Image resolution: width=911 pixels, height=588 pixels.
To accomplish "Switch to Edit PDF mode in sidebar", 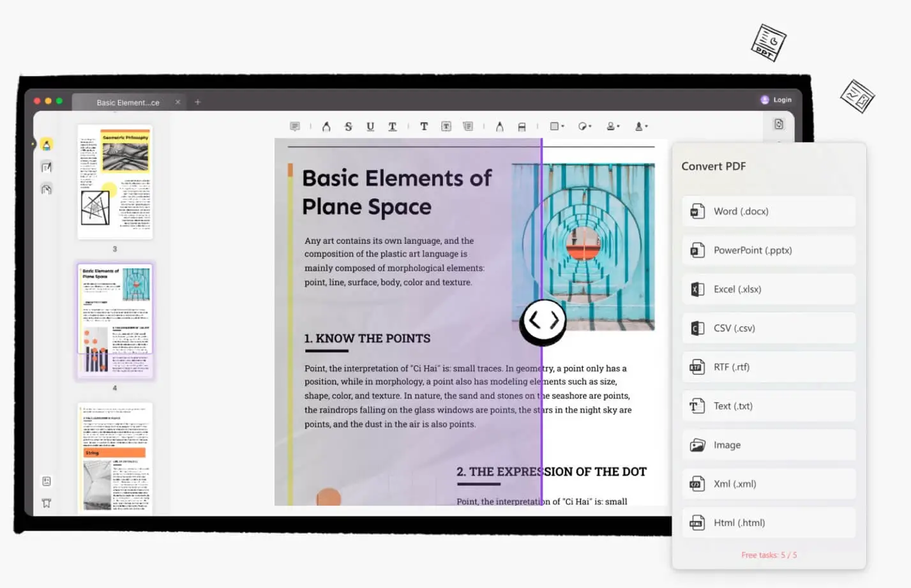I will 46,167.
